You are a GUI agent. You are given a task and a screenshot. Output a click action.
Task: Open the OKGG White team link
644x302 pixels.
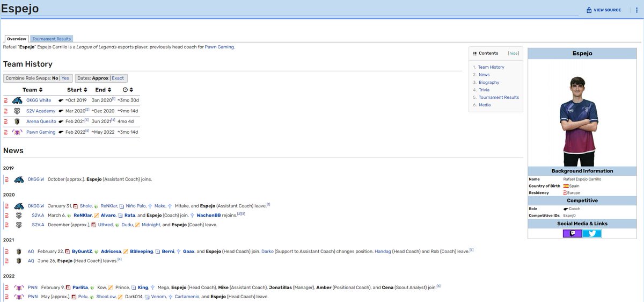click(x=39, y=100)
